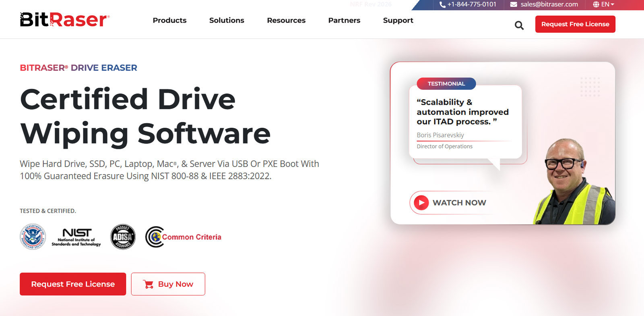The height and width of the screenshot is (316, 644).
Task: Click the email envelope icon
Action: pyautogui.click(x=514, y=4)
